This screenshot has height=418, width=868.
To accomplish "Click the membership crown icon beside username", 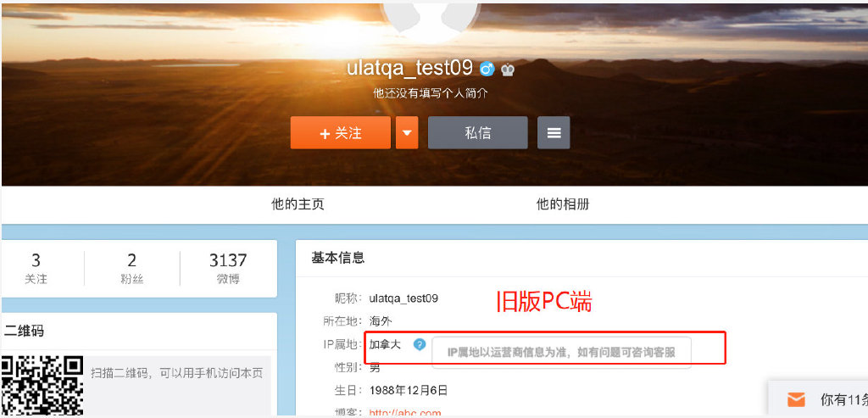I will click(508, 70).
